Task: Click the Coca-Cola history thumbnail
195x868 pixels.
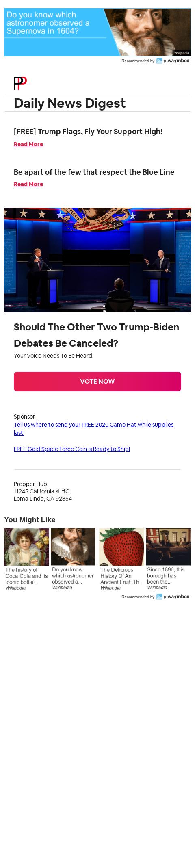Action: (26, 547)
